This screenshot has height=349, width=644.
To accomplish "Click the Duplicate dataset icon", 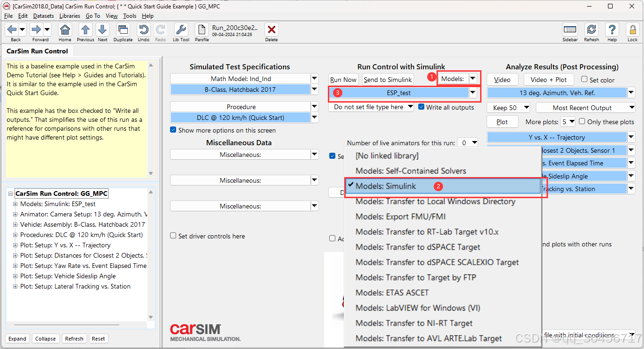I will coord(123,30).
